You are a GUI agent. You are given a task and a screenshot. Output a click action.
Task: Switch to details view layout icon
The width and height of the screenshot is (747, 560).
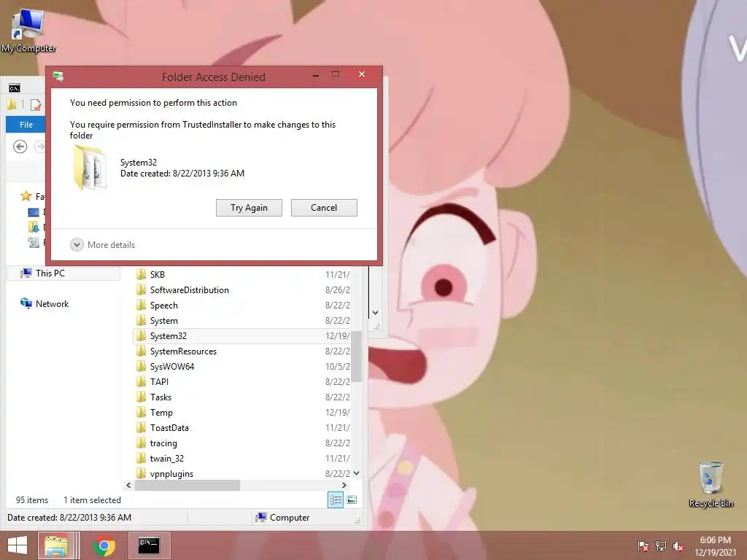coord(336,500)
